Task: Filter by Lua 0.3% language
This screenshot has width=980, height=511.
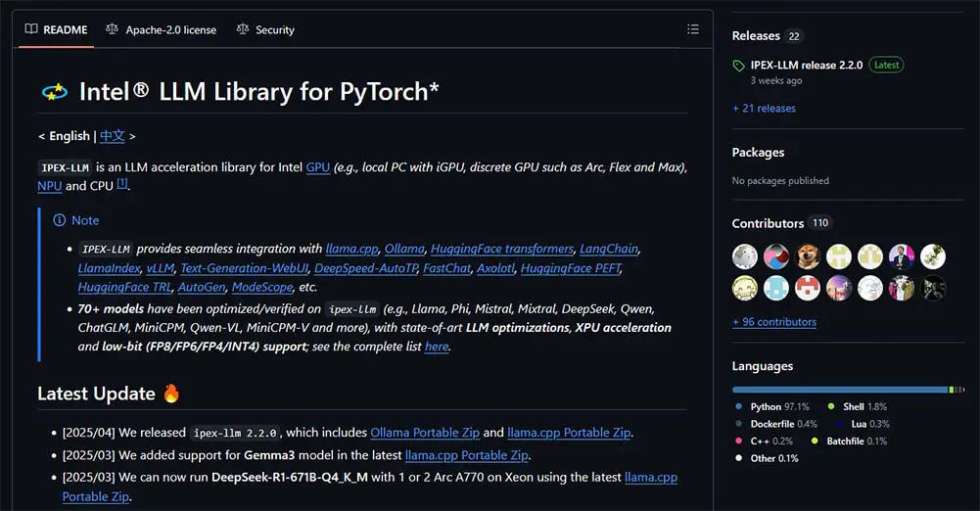Action: (863, 424)
